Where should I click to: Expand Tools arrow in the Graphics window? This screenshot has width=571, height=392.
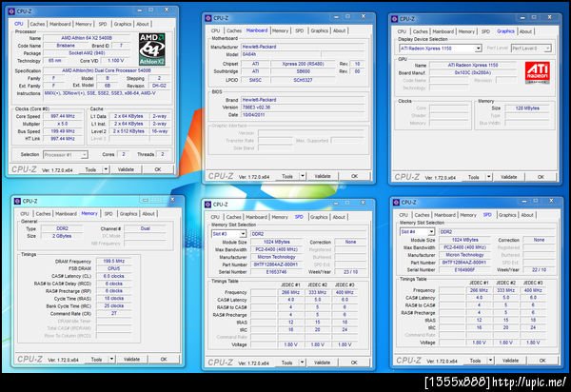point(489,177)
